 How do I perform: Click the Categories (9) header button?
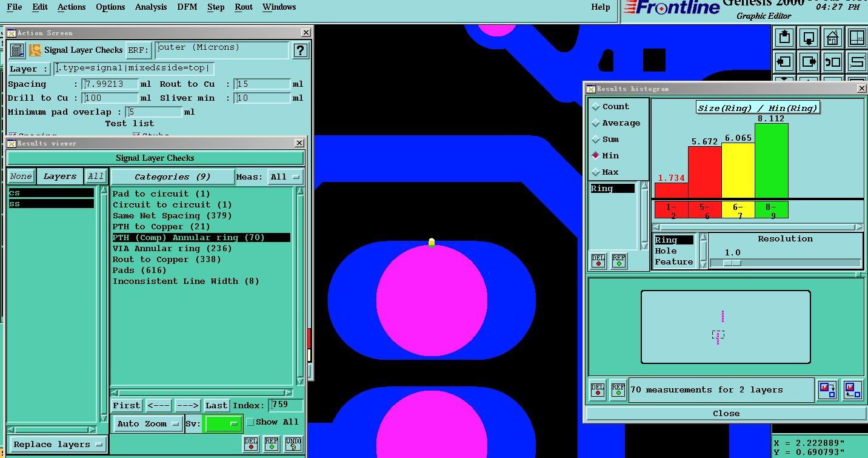pyautogui.click(x=173, y=177)
